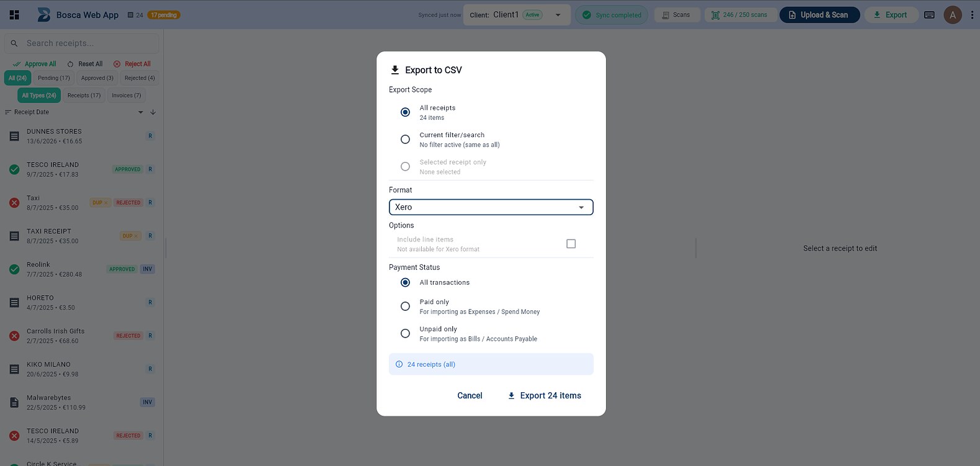Viewport: 980px width, 466px height.
Task: Click Carrolls Irish Gifts rejected icon
Action: [14, 336]
